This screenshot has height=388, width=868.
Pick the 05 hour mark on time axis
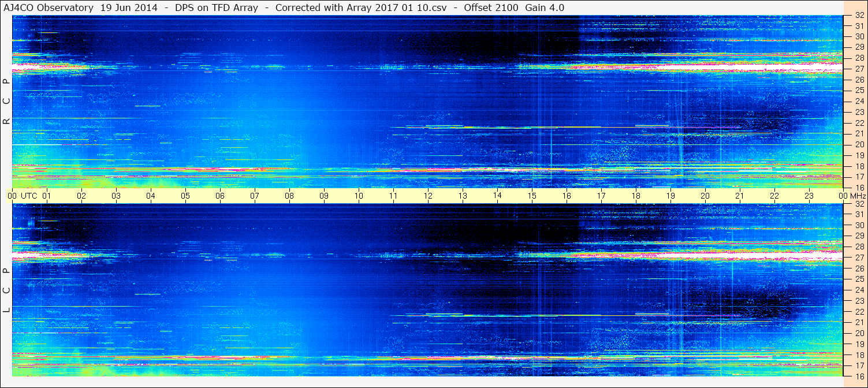pyautogui.click(x=185, y=196)
